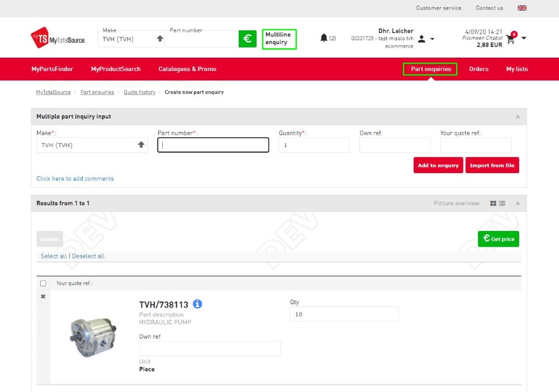Open Catalogues & Promo menu
559x392 pixels.
[x=187, y=69]
